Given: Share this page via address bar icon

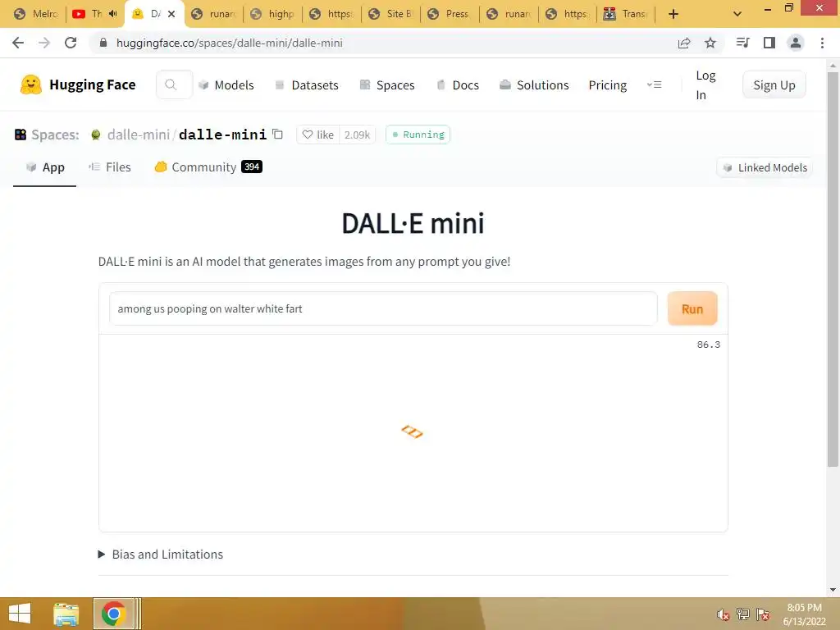Looking at the screenshot, I should point(684,43).
